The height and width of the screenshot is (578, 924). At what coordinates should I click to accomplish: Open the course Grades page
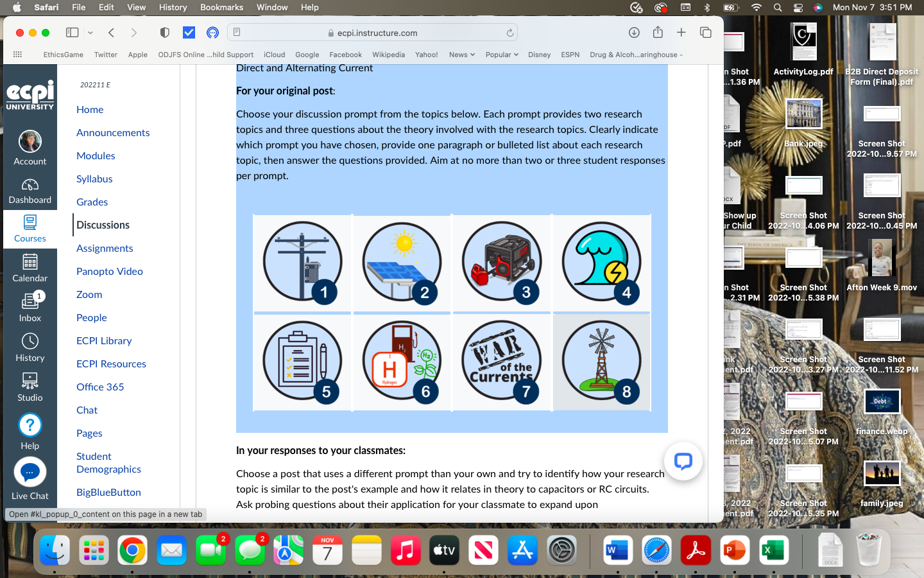click(x=92, y=202)
